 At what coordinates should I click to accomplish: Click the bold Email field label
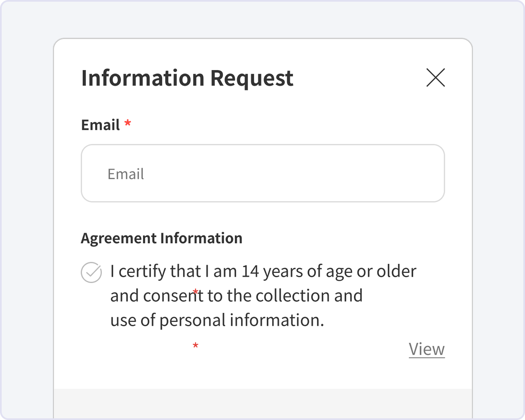coord(101,125)
